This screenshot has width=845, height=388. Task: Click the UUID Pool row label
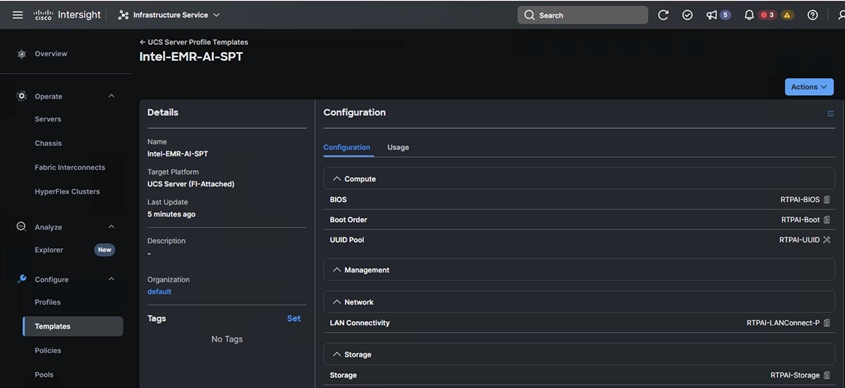coord(347,240)
